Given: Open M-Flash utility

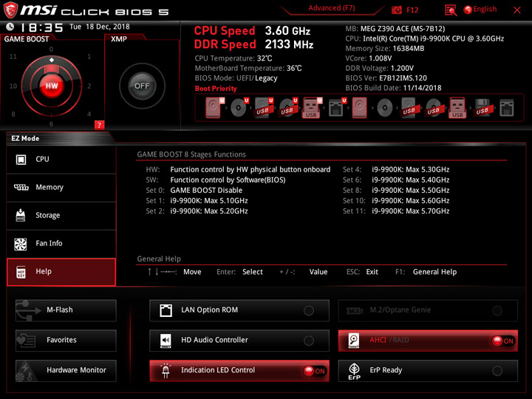Looking at the screenshot, I should click(x=66, y=310).
